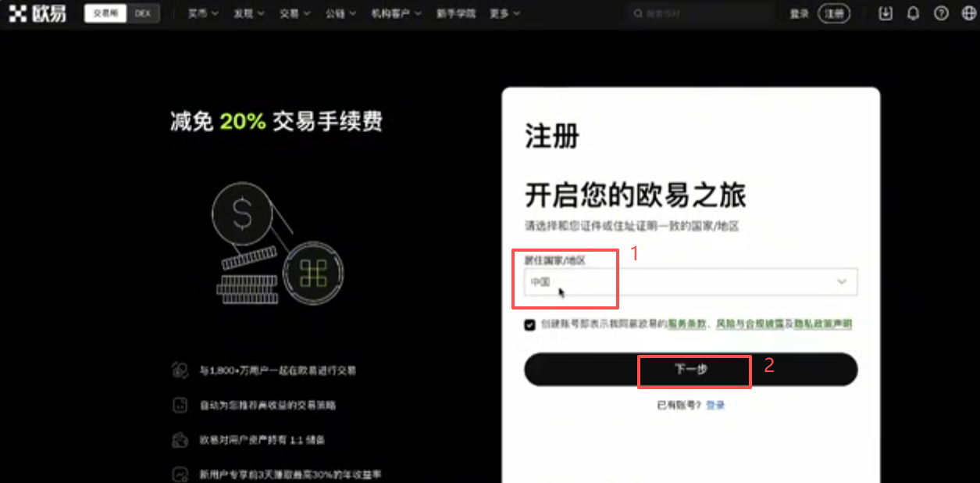980x483 pixels.
Task: Click text 自动为您推荐高收益的交易策略
Action: (x=268, y=406)
